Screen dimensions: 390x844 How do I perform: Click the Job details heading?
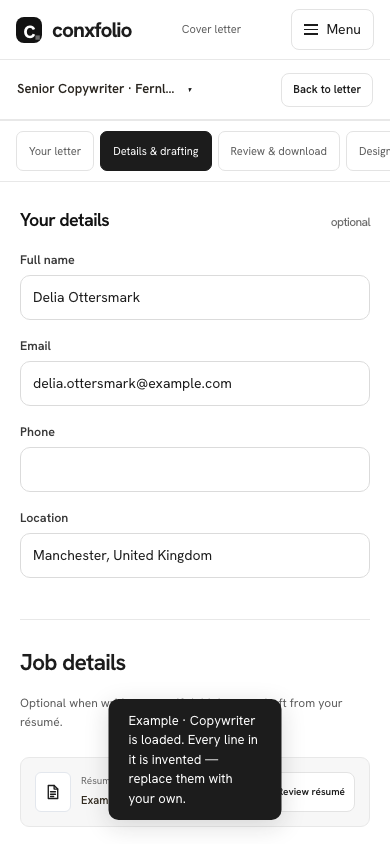click(73, 663)
